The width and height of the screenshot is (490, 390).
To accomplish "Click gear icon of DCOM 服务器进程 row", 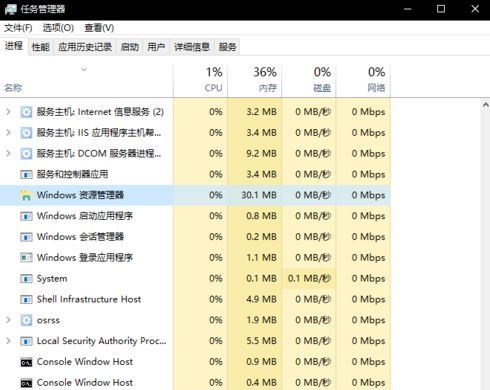I will tap(26, 154).
